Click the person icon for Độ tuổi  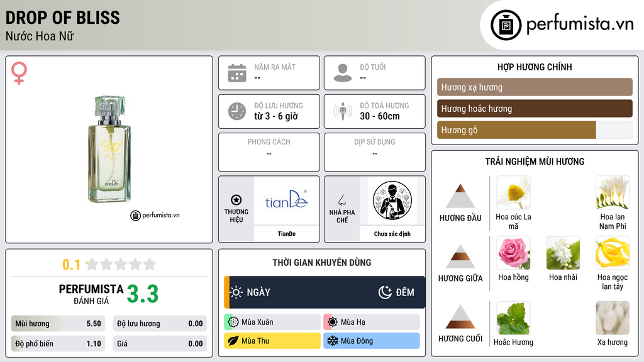(343, 73)
